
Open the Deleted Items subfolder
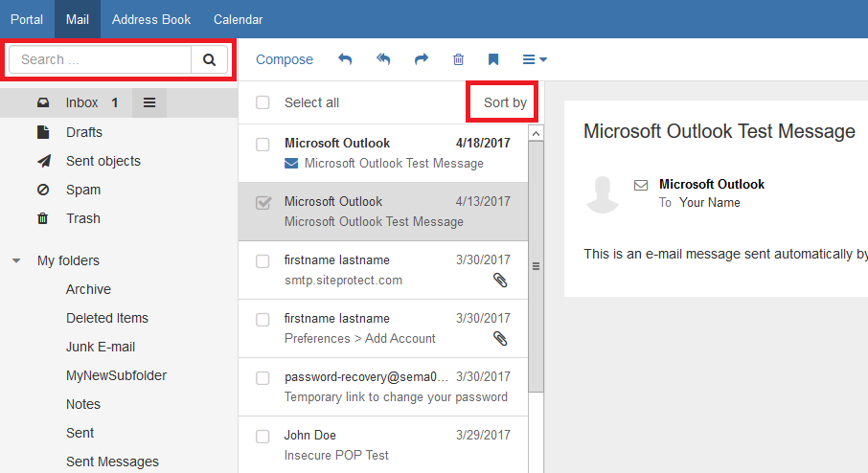point(107,318)
